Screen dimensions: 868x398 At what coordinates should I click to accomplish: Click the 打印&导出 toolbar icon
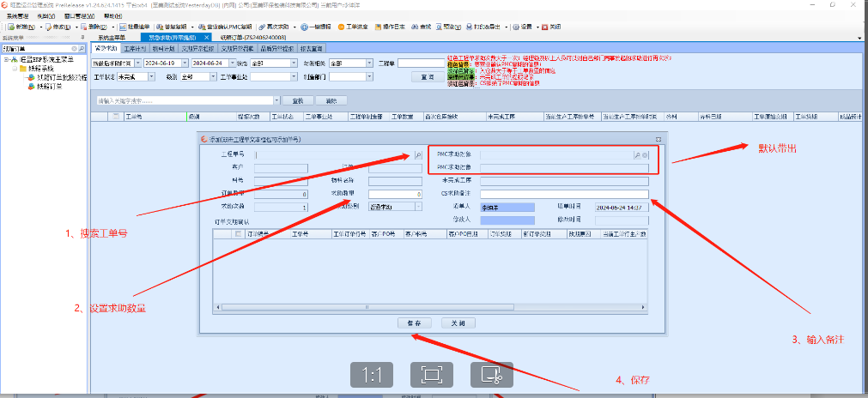[x=470, y=27]
